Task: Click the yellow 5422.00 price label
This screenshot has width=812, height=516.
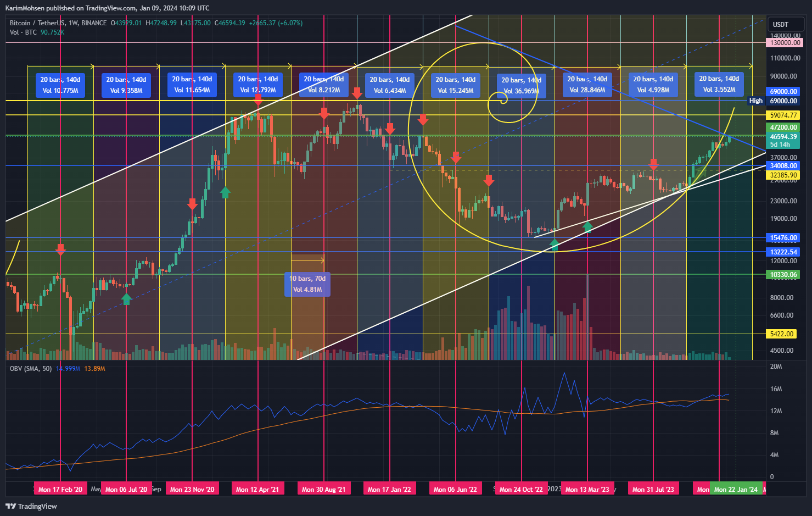Action: [782, 334]
